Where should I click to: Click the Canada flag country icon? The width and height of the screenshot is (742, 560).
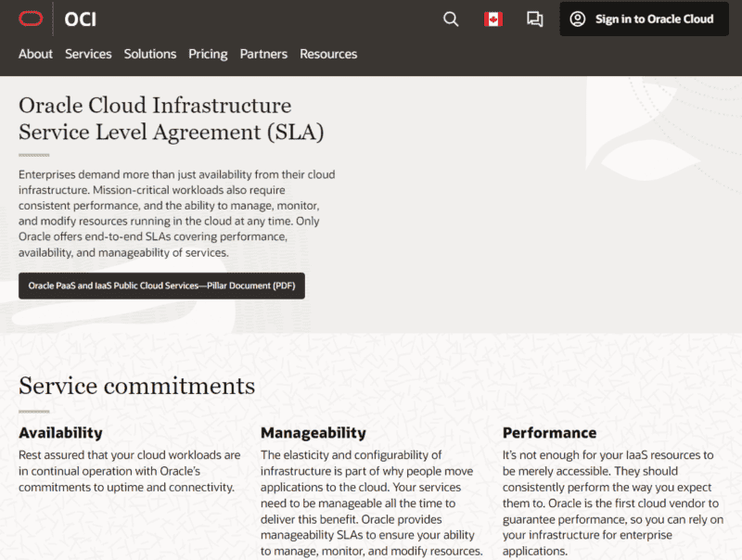coord(493,19)
